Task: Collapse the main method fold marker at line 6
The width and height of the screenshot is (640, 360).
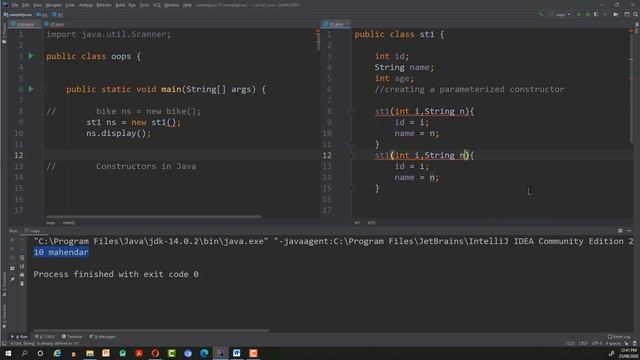Action: [x=43, y=89]
